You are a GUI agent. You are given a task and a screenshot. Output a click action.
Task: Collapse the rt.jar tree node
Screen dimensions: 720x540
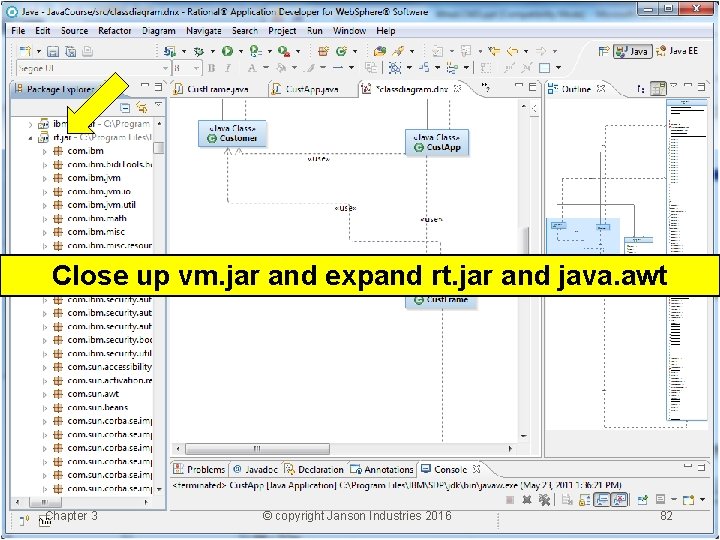point(30,138)
